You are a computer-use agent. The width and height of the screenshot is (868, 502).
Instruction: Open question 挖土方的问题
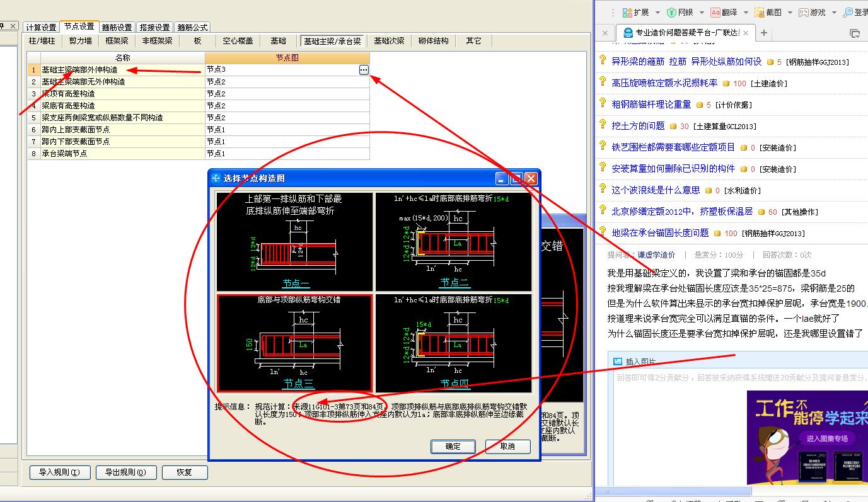pos(638,126)
